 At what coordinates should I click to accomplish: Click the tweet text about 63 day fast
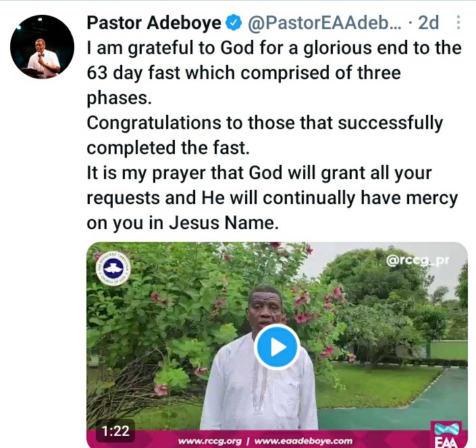pos(274,73)
